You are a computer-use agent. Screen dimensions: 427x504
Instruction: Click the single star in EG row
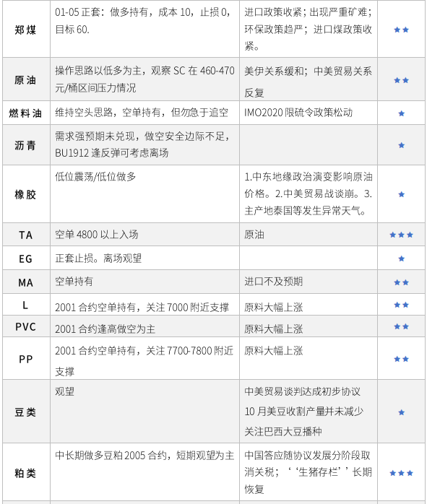401,258
